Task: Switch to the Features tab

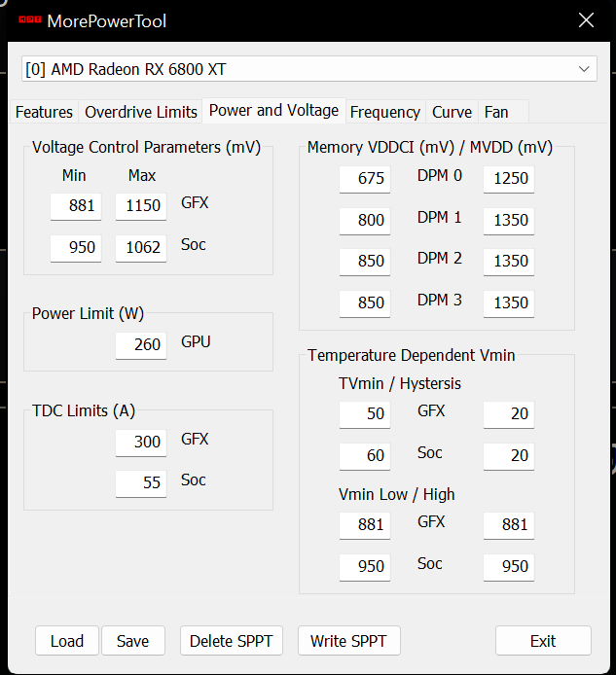Action: click(x=44, y=112)
